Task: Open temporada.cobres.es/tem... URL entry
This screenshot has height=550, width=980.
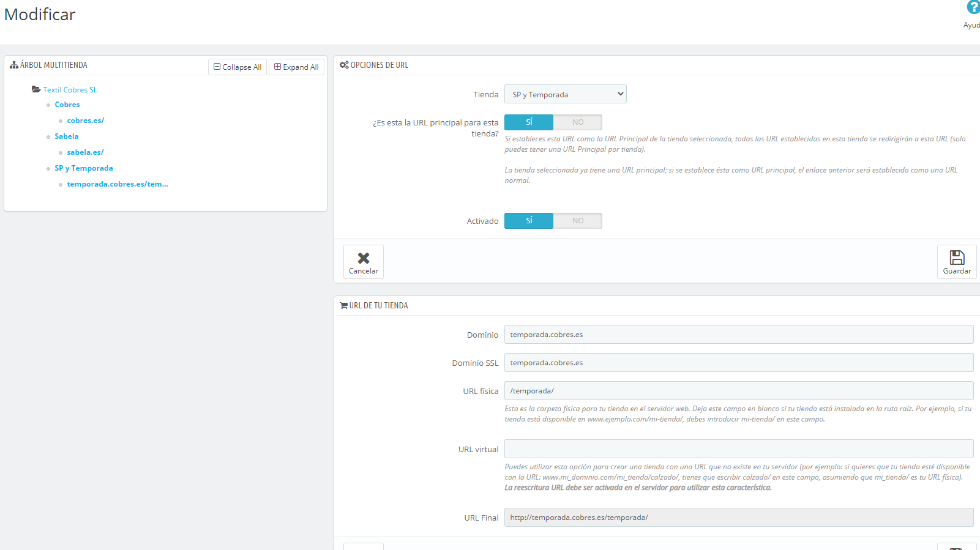Action: coord(118,184)
